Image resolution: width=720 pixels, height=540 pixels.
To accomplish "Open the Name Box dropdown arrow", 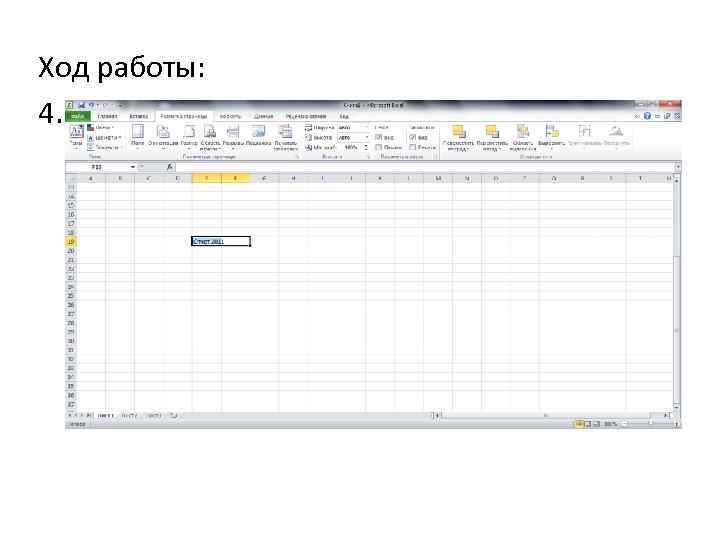I will (x=133, y=167).
